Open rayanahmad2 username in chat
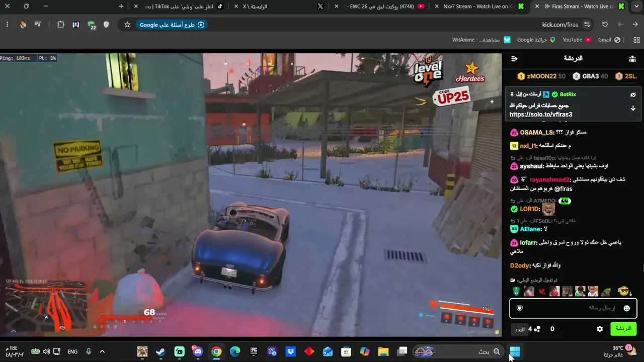Image resolution: width=644 pixels, height=362 pixels. click(549, 179)
